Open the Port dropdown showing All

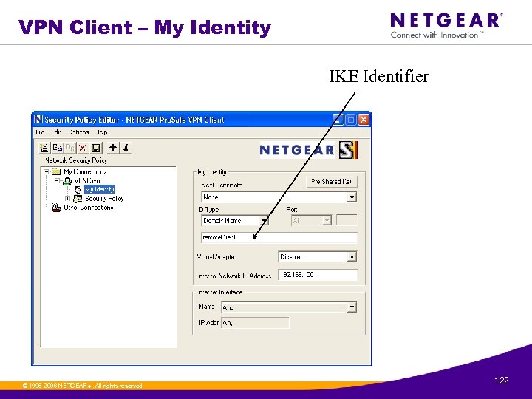coord(311,221)
